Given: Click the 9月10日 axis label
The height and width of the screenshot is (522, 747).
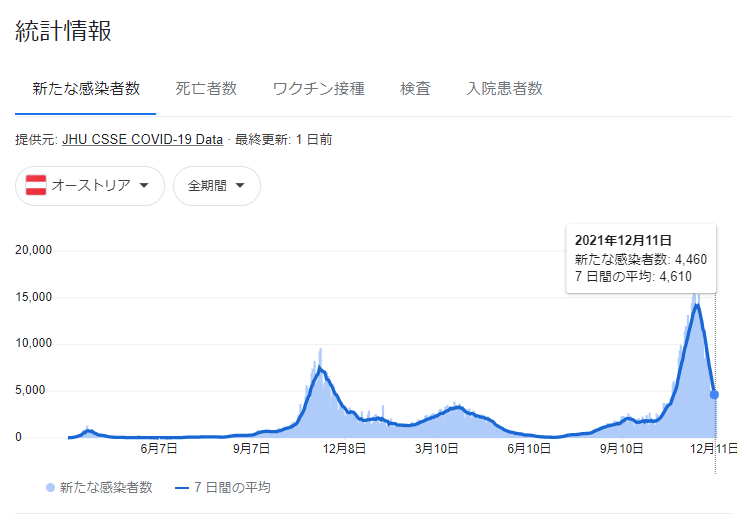Looking at the screenshot, I should pyautogui.click(x=621, y=449).
